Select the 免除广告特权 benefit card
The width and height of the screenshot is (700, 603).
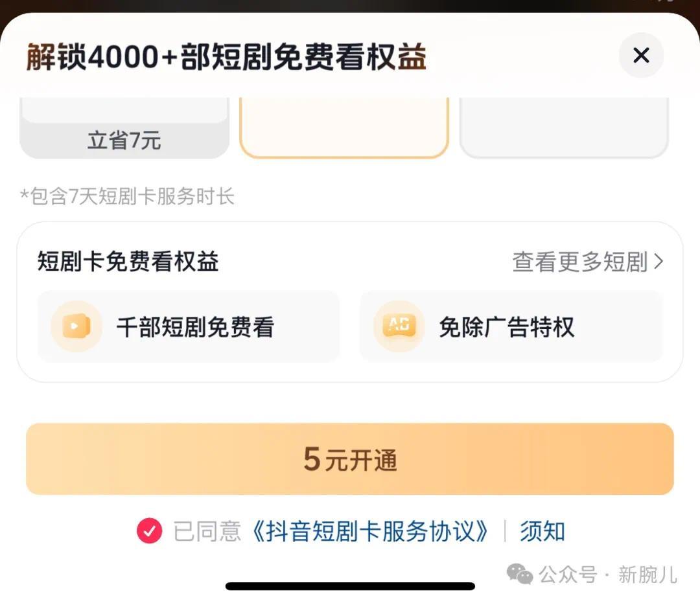(512, 326)
